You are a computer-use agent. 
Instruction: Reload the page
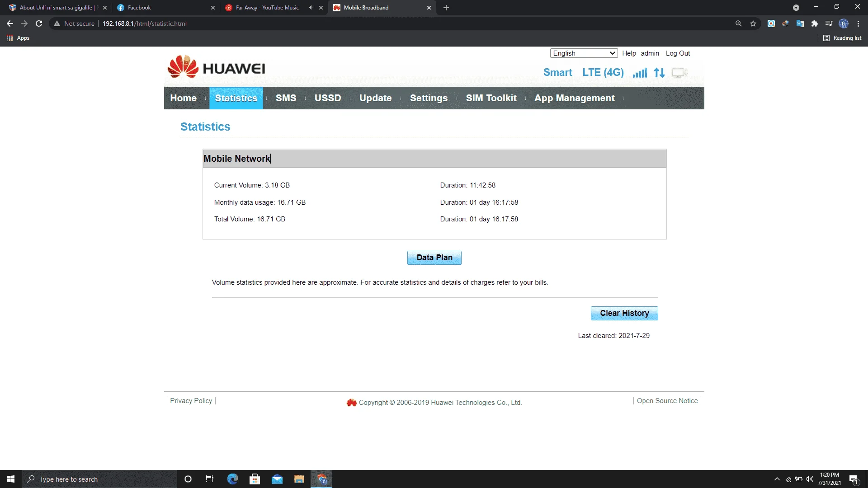[x=39, y=23]
